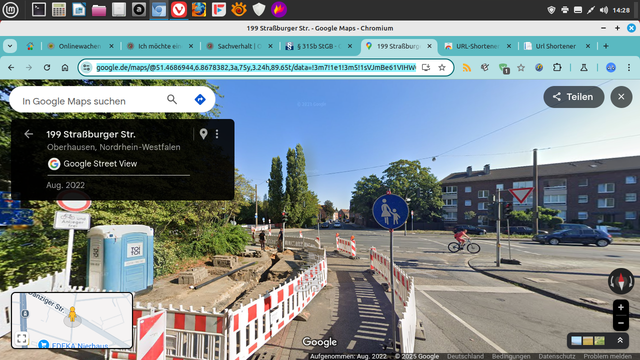Open the volume tray icon

coord(604,10)
